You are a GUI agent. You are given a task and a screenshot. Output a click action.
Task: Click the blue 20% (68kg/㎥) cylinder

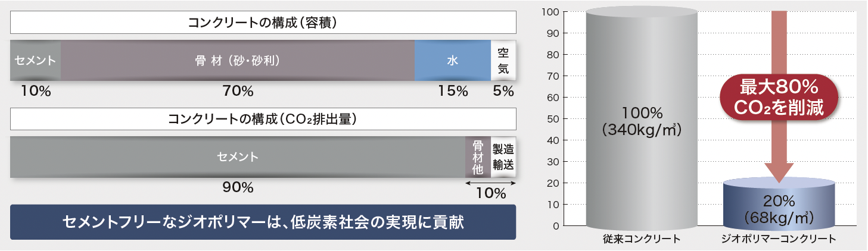point(779,204)
